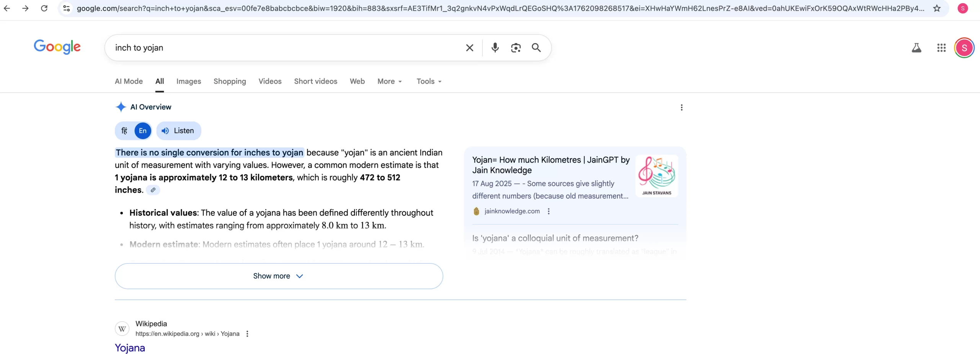The height and width of the screenshot is (354, 980).
Task: Play AI Overview with Listen button
Action: [x=178, y=131]
